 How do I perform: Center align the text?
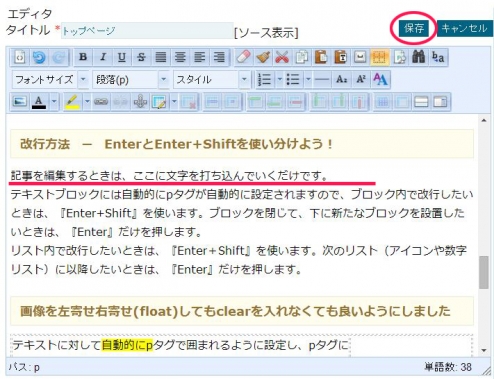tap(180, 57)
